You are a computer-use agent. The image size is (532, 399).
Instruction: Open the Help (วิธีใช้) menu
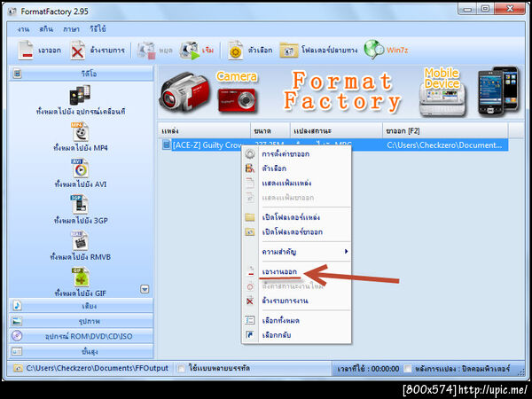point(98,29)
